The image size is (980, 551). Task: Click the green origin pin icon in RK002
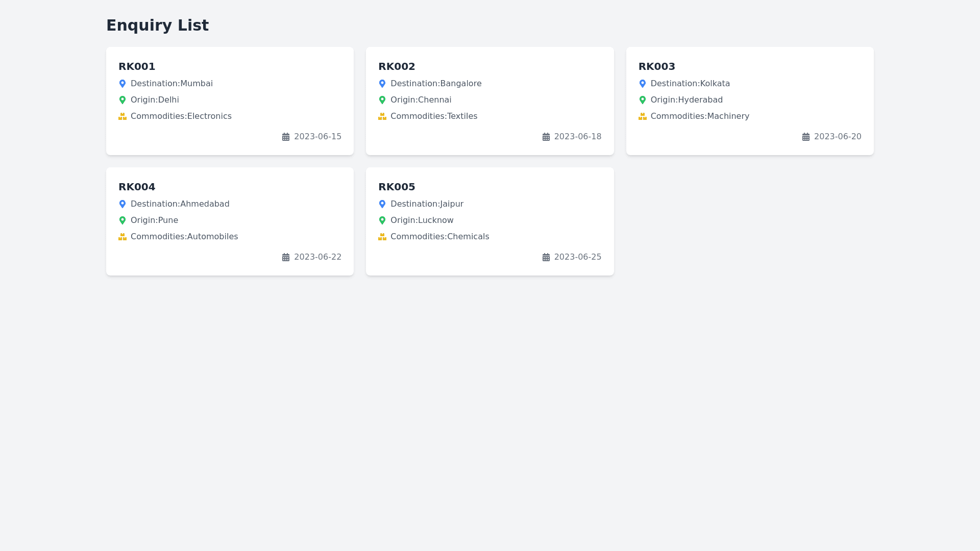[382, 100]
